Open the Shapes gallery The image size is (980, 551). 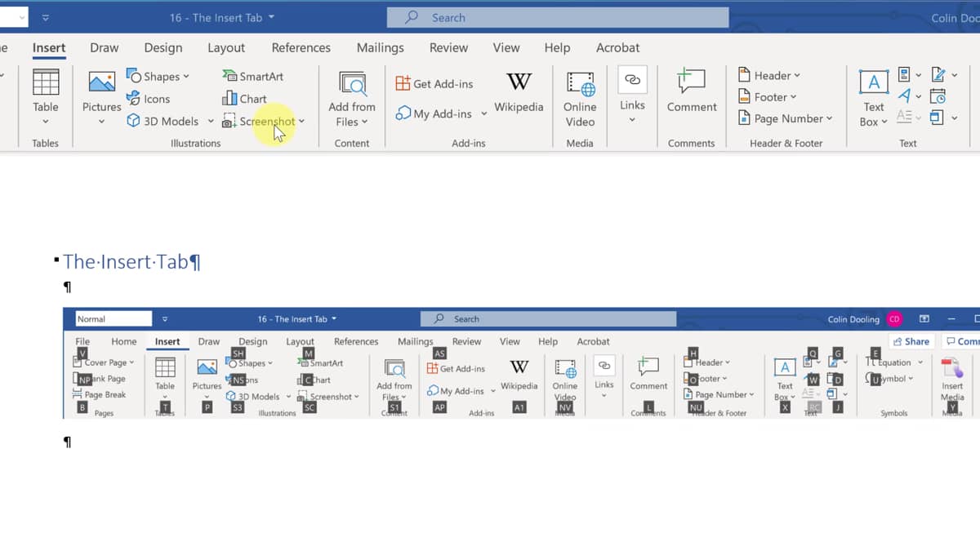pos(158,76)
